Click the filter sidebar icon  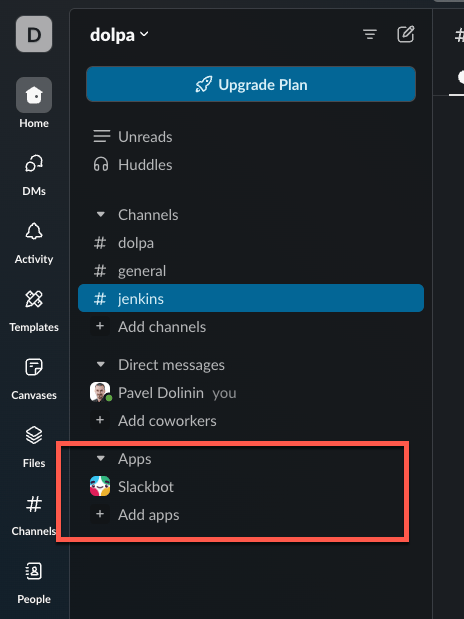click(x=370, y=34)
